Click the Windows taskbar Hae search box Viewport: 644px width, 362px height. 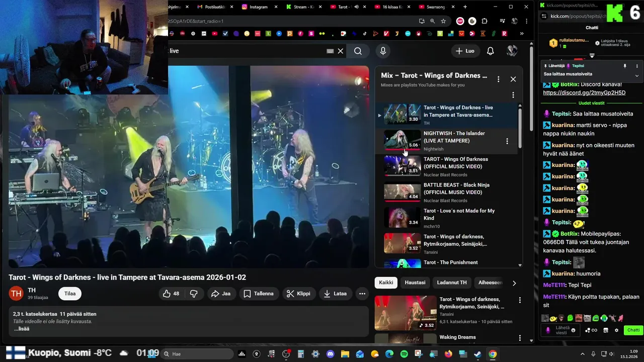pos(197,354)
